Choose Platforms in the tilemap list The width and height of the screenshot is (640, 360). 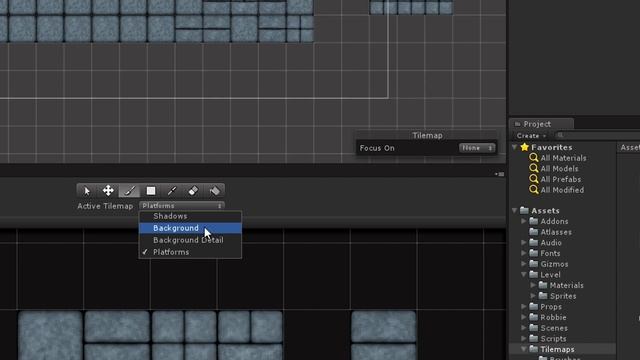[x=190, y=252]
